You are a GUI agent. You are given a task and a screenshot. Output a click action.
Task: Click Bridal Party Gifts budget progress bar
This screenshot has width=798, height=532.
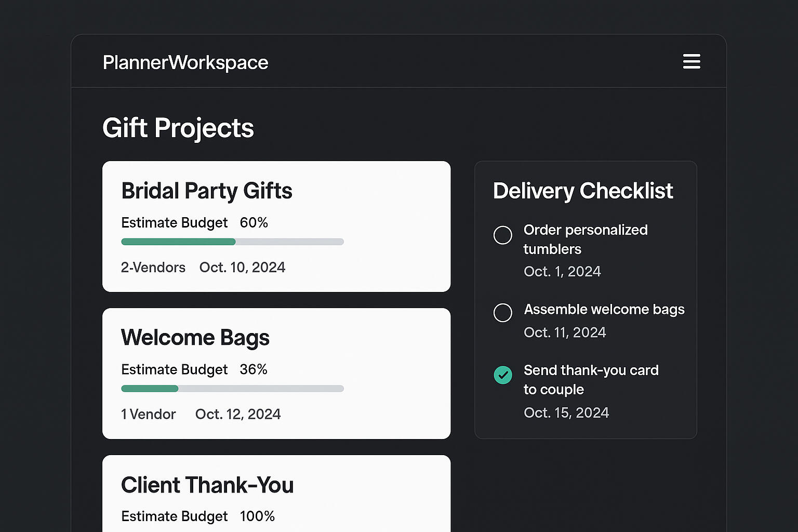232,242
